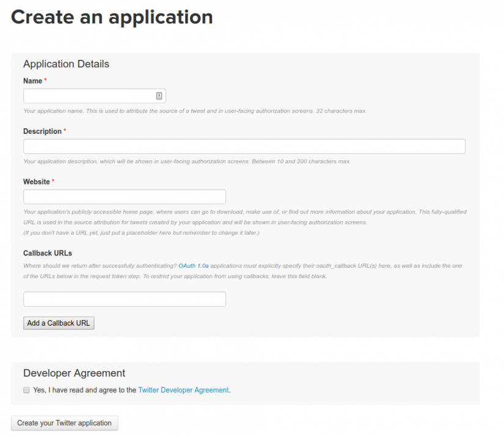Select the Website URL input field

(124, 197)
